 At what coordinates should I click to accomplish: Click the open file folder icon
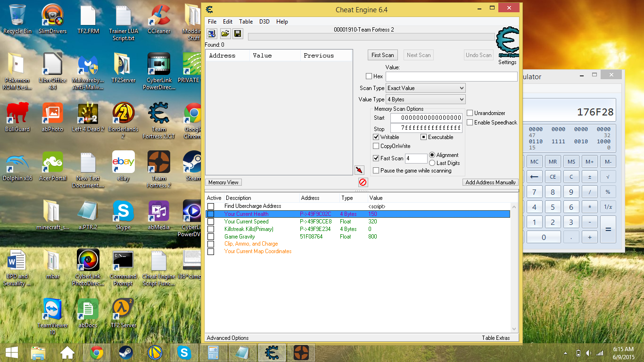click(225, 33)
